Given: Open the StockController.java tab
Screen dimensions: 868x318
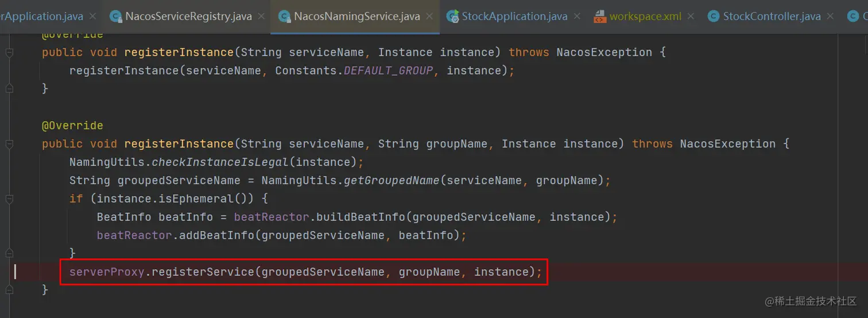Looking at the screenshot, I should 772,16.
